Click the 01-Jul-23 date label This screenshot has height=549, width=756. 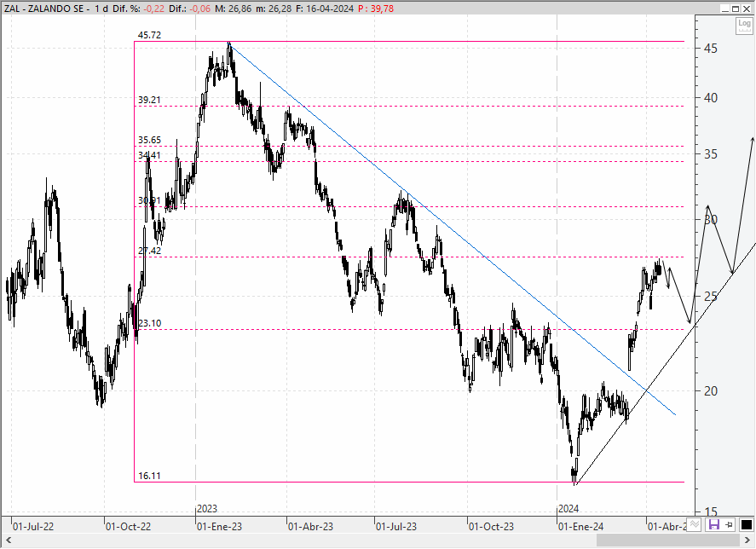coord(396,526)
